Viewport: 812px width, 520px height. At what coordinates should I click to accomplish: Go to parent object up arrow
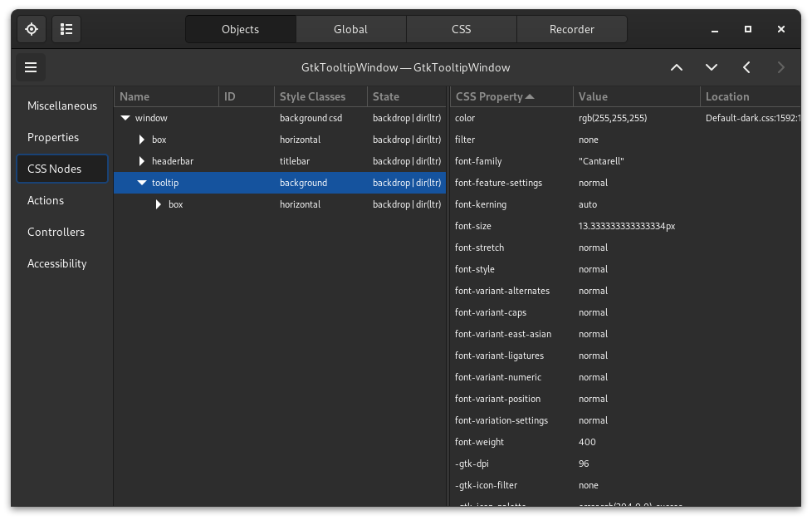pyautogui.click(x=677, y=67)
